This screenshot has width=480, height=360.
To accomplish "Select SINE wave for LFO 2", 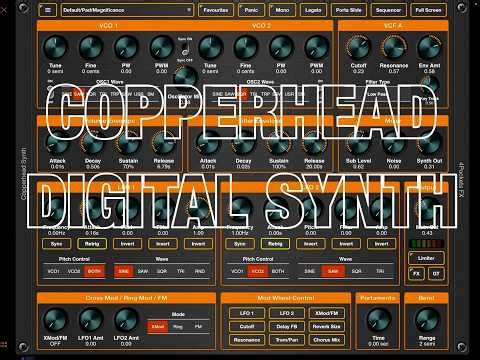I will [310, 271].
